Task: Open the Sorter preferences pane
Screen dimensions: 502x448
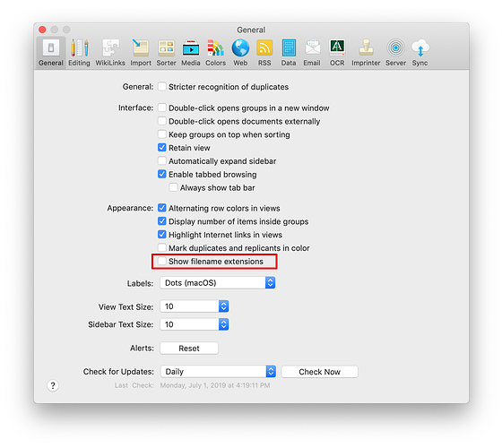Action: [x=166, y=53]
